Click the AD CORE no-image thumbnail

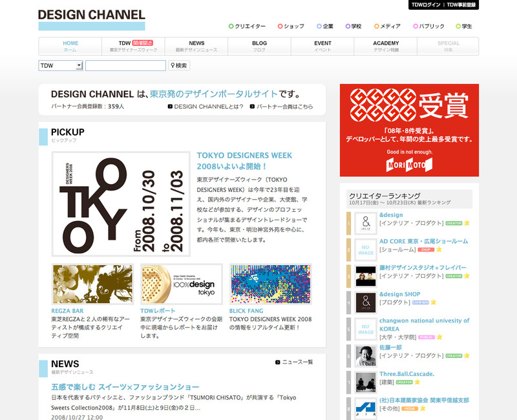pyautogui.click(x=366, y=250)
